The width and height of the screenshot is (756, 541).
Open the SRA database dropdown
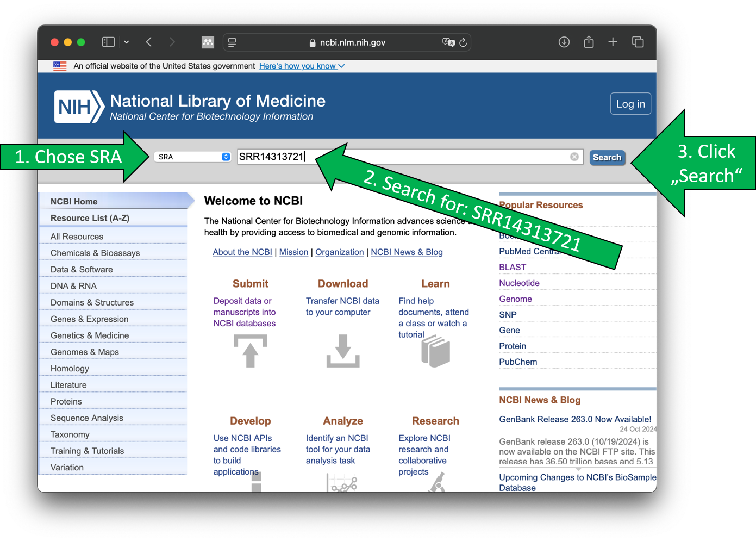pyautogui.click(x=193, y=157)
